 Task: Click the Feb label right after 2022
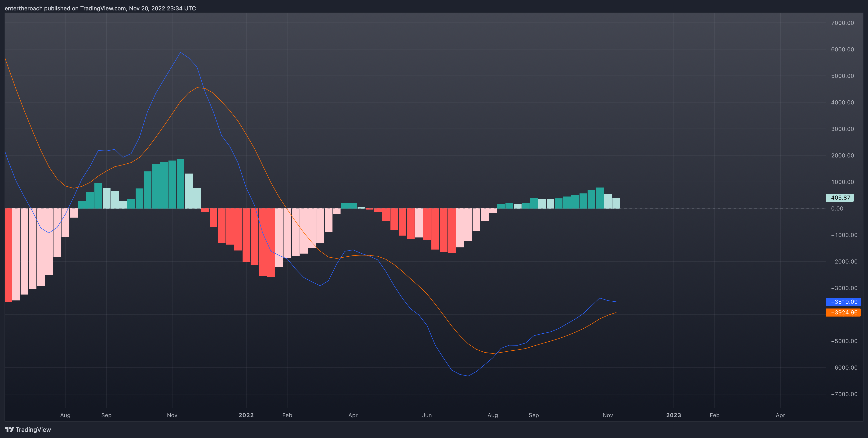tap(287, 415)
